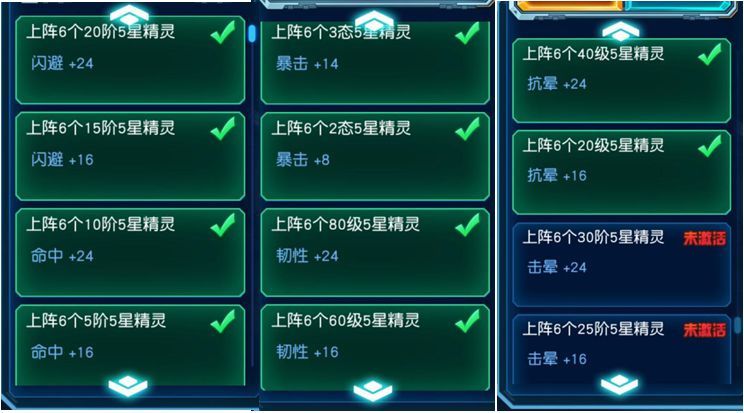
Task: Click the checkmark on 上阵6个5阶5星精灵
Action: click(223, 321)
